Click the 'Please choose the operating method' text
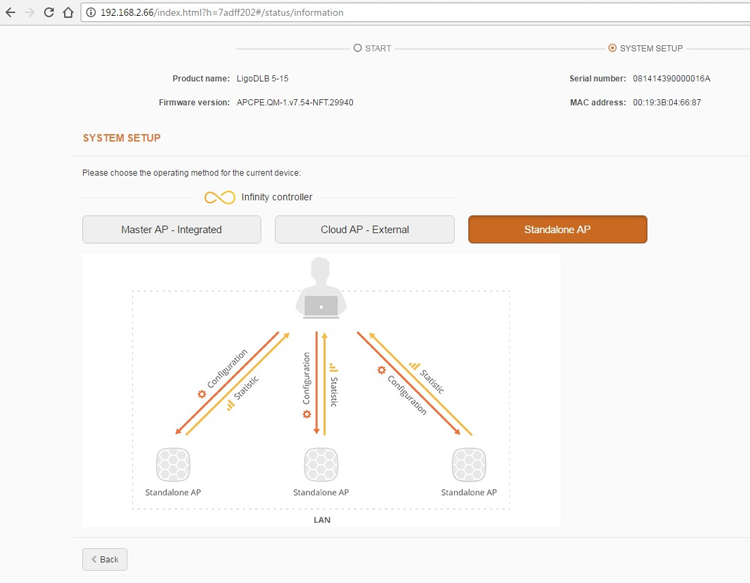 point(191,173)
